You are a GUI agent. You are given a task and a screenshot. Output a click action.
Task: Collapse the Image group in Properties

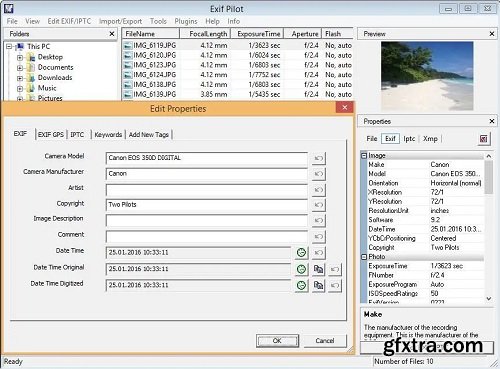coord(364,155)
